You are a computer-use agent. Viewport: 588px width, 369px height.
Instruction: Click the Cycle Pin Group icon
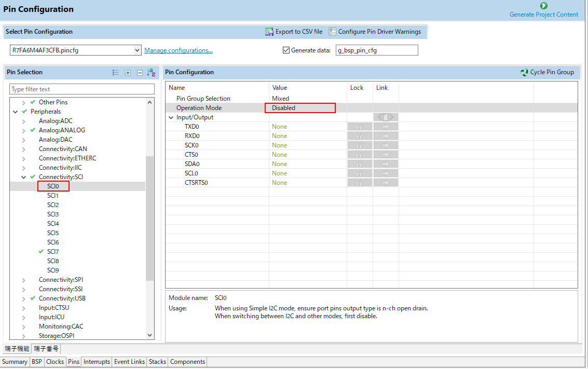click(x=524, y=72)
